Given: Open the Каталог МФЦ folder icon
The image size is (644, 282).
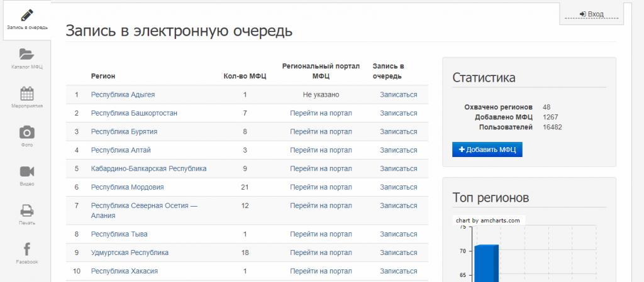Looking at the screenshot, I should pos(26,54).
